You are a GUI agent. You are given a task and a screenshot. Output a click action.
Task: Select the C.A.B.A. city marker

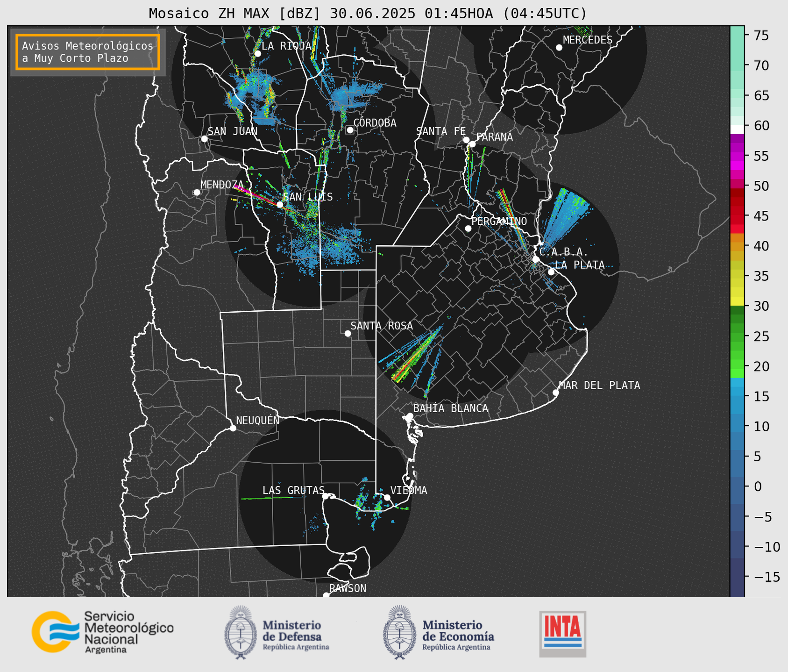coord(536,259)
